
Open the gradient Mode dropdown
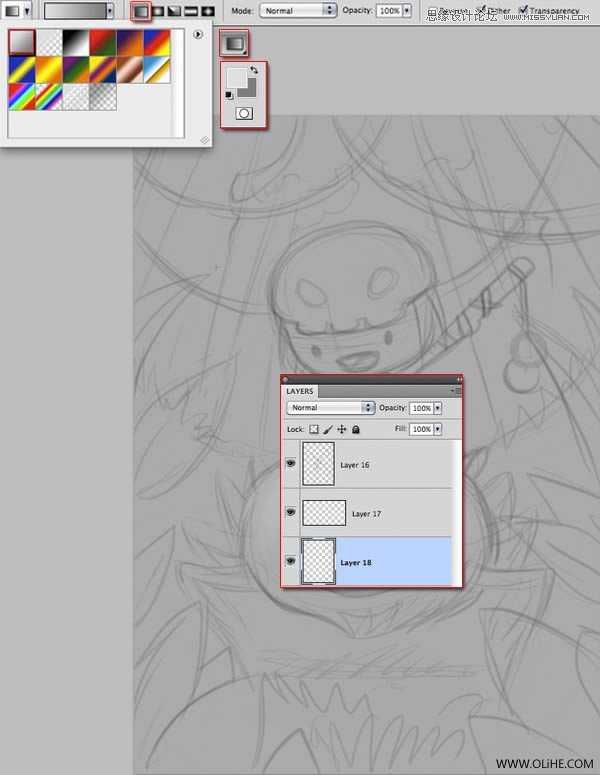pos(298,10)
